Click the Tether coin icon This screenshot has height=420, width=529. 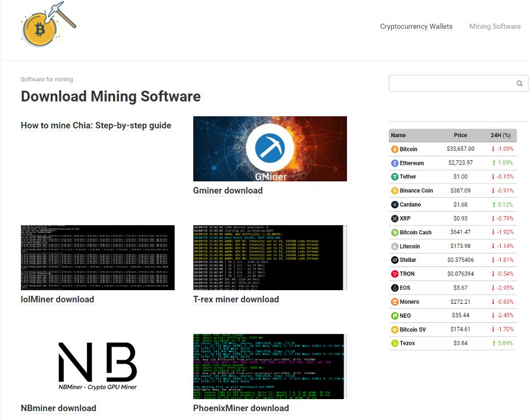click(394, 177)
